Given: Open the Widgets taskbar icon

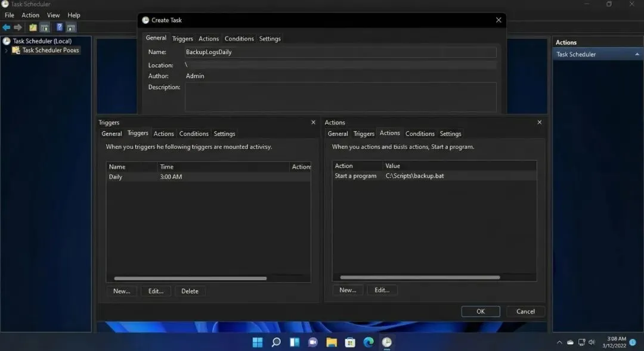Looking at the screenshot, I should pyautogui.click(x=295, y=342).
